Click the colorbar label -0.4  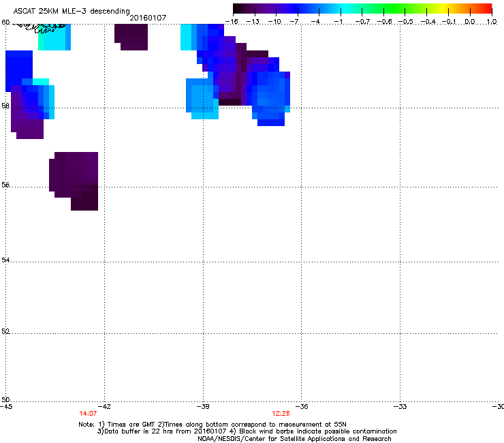(428, 22)
